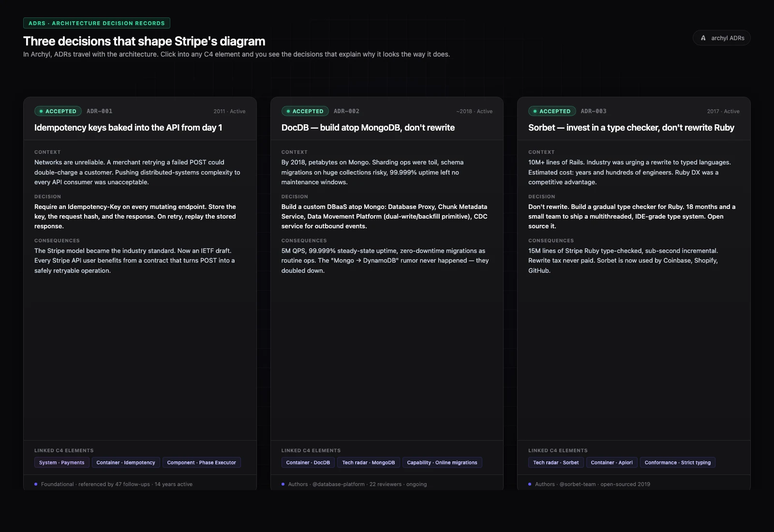Click the "2011 · Active" status text
Screen dimensions: 774x532
(229, 111)
